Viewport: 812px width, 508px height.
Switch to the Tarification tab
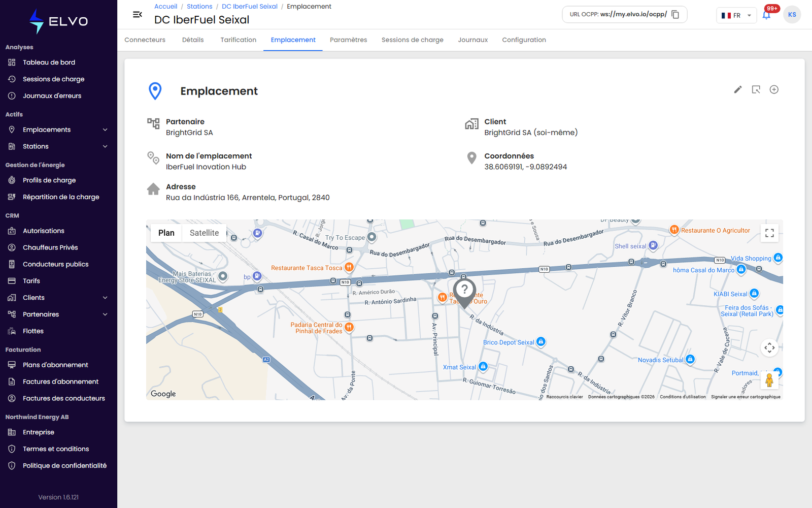(x=239, y=40)
